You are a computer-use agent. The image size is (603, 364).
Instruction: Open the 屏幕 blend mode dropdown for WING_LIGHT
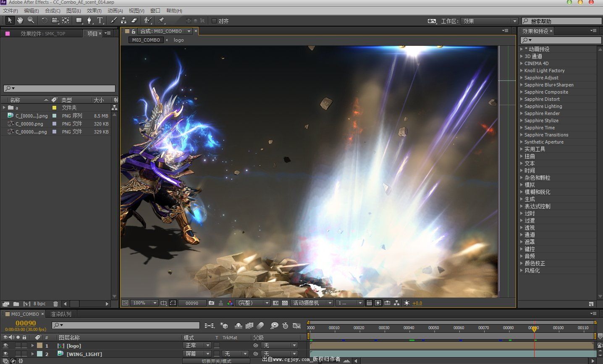click(197, 354)
